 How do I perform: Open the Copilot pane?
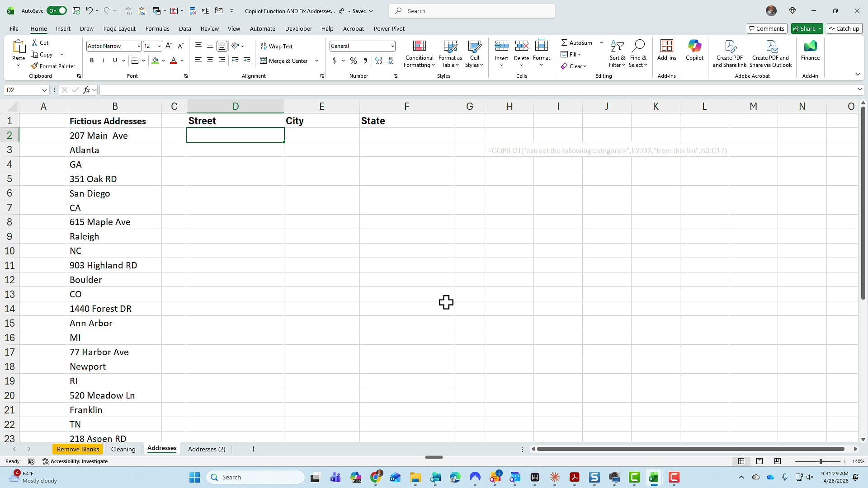[x=694, y=52]
